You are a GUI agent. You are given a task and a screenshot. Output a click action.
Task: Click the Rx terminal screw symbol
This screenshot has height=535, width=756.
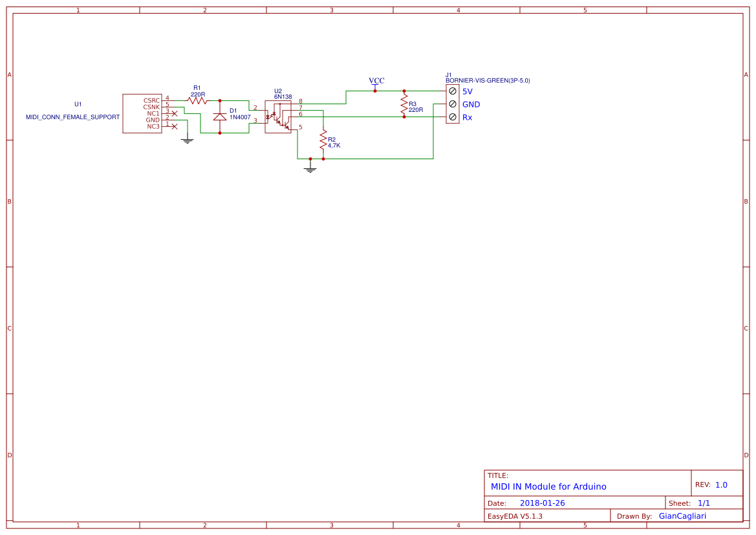pyautogui.click(x=451, y=117)
